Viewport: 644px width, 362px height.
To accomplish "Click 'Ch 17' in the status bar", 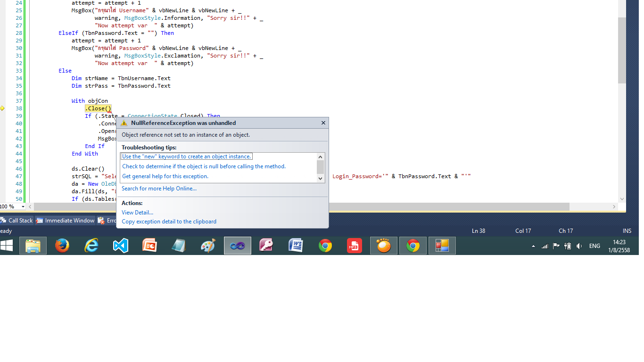I will pyautogui.click(x=566, y=231).
